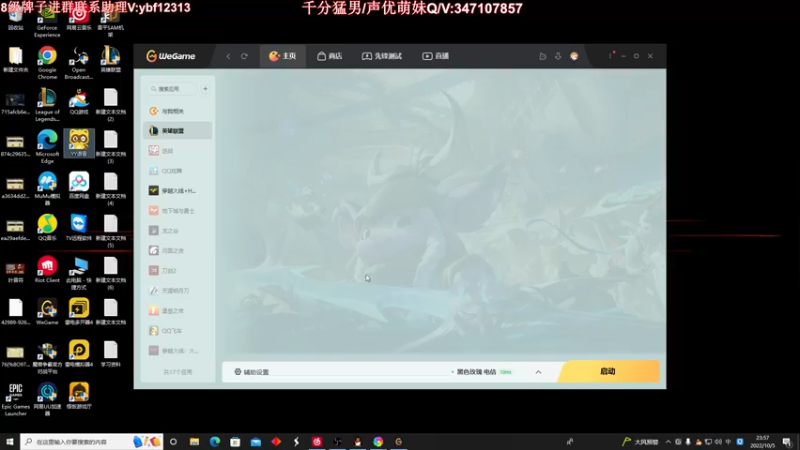Open League of Legends desktop shortcut

pyautogui.click(x=47, y=105)
